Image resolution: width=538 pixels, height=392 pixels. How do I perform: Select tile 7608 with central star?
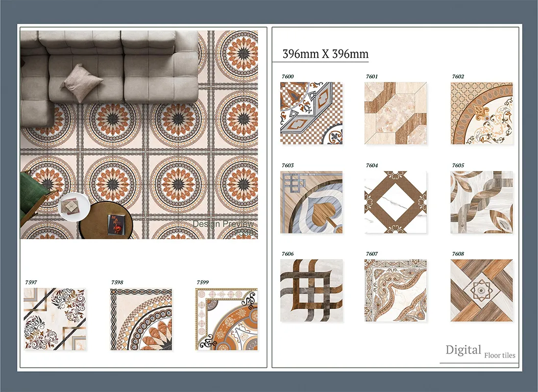tap(481, 291)
